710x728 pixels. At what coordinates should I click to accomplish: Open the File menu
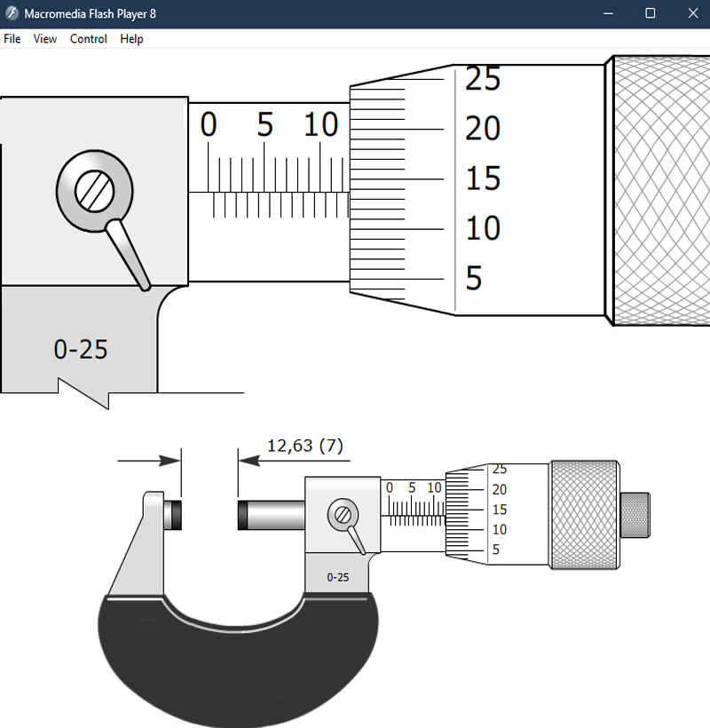12,39
